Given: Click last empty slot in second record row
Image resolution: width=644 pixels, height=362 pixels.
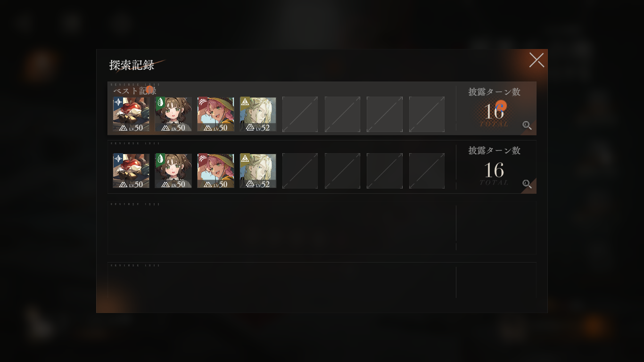Looking at the screenshot, I should point(427,171).
